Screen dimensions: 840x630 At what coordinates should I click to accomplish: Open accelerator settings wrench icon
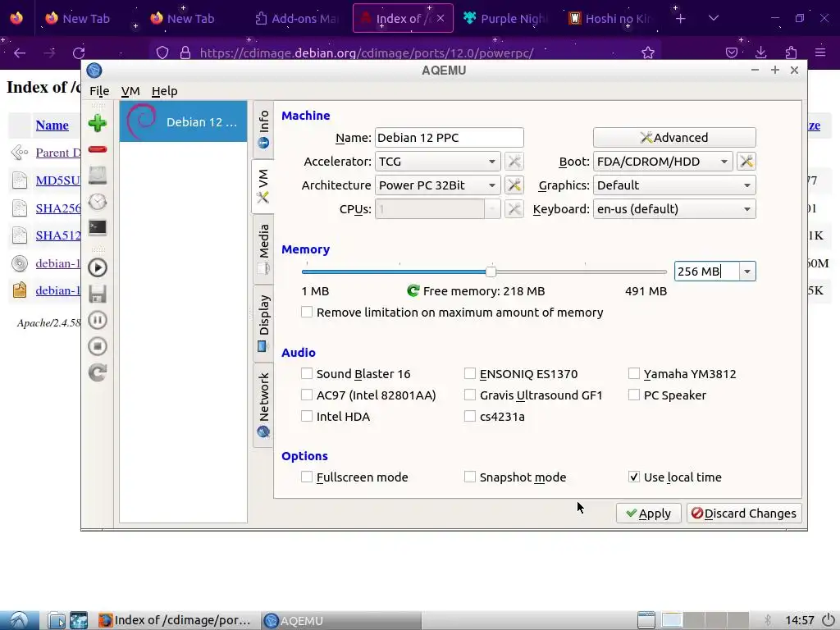(x=514, y=162)
